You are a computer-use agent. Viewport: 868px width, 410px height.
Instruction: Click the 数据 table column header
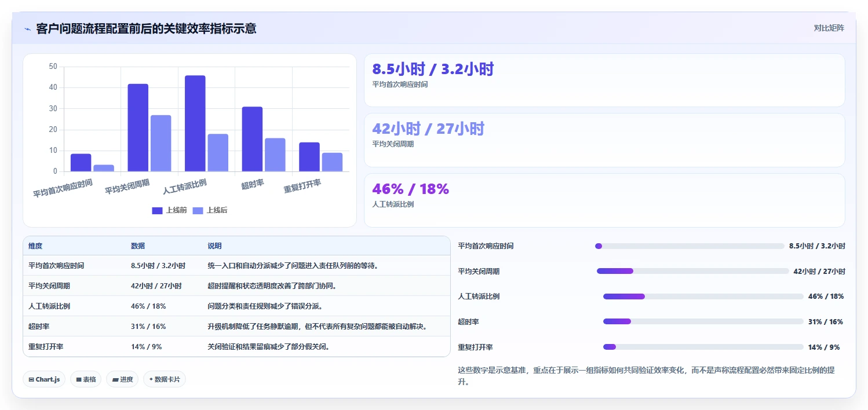[x=138, y=246]
